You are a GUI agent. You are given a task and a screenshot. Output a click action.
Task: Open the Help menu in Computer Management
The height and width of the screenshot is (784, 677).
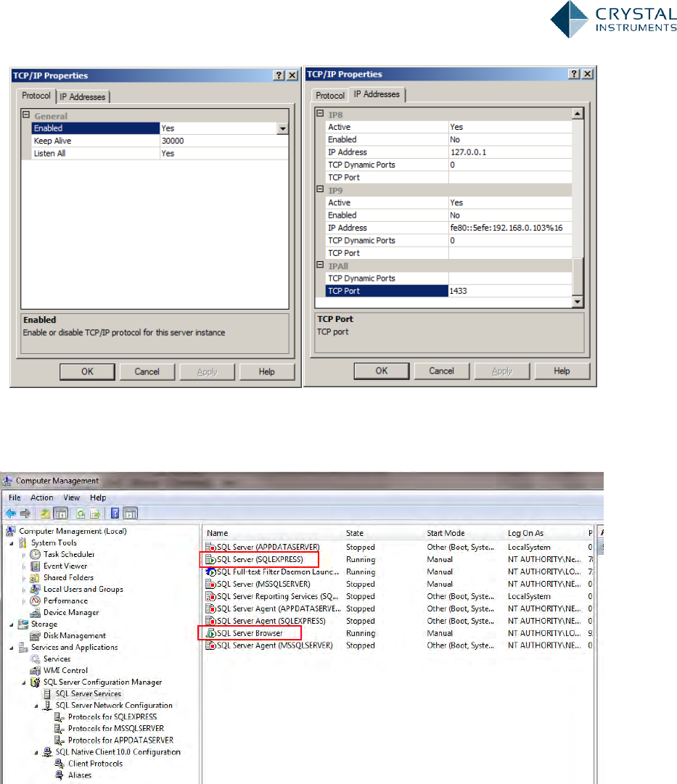98,498
